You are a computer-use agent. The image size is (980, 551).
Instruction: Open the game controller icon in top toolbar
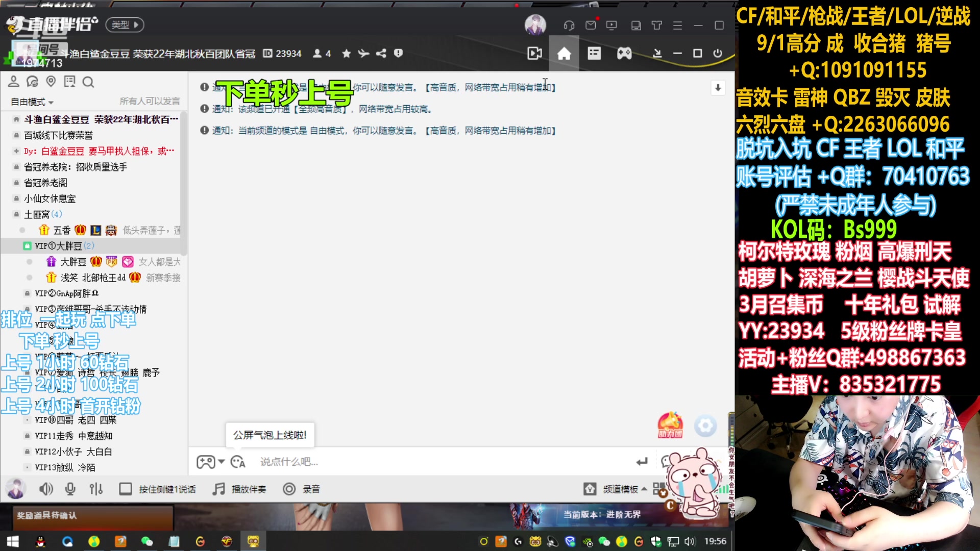pos(624,53)
